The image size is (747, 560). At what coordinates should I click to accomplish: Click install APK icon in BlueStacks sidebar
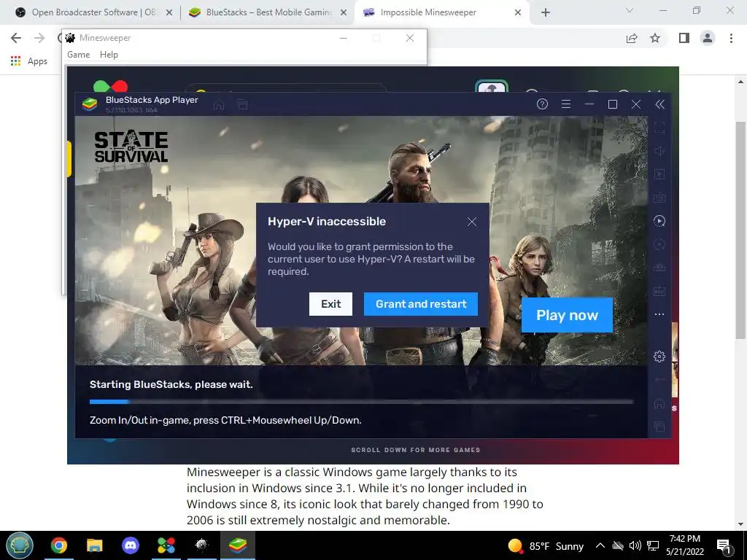pyautogui.click(x=659, y=268)
